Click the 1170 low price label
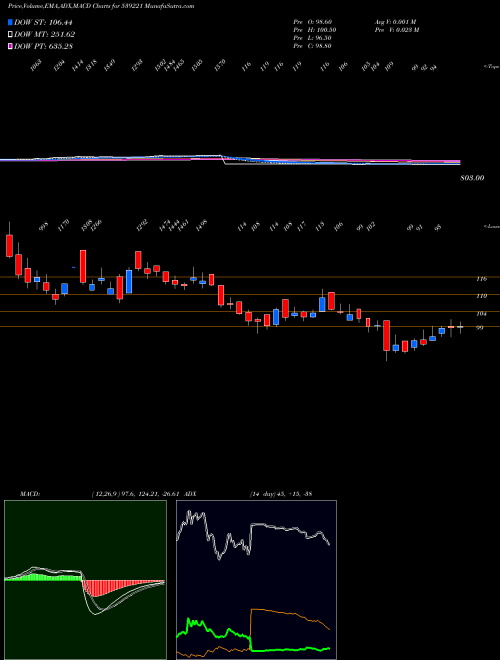Viewport: 500px width, 660px height. click(x=62, y=225)
